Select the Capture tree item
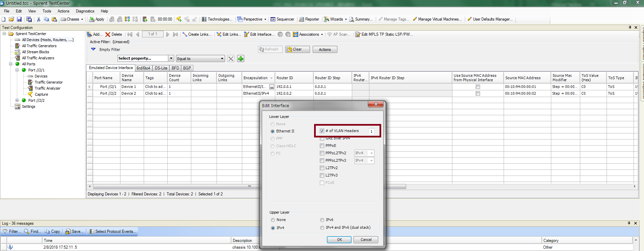Screen dimensions: 644x251 click(41, 94)
